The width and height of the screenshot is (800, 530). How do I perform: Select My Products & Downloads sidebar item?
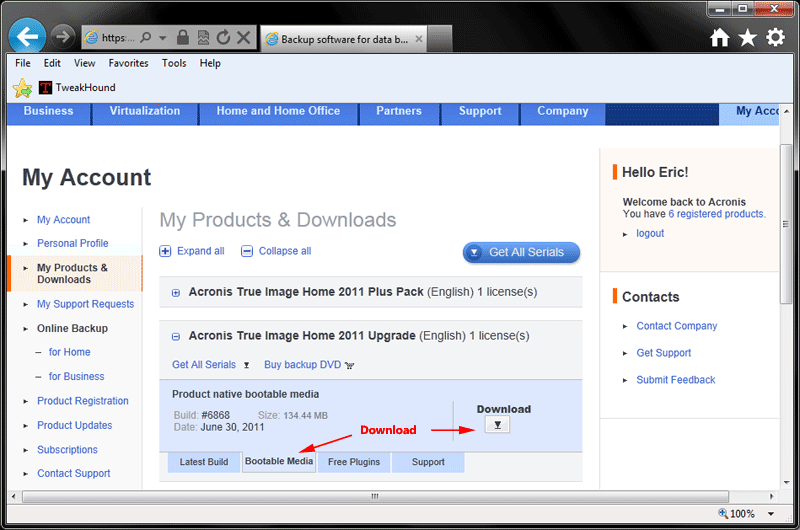tap(75, 273)
